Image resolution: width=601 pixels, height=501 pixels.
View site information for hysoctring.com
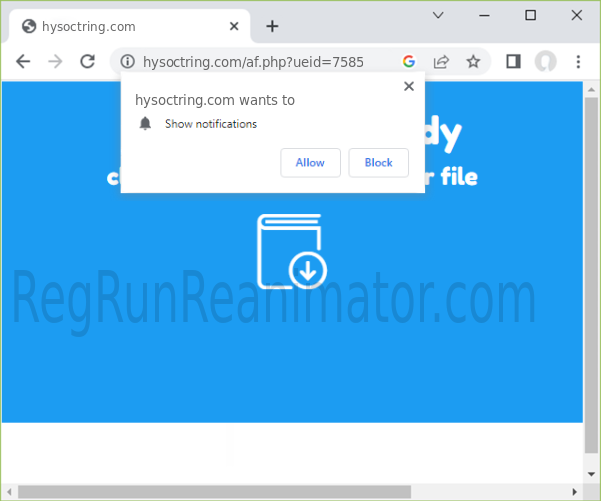tap(127, 62)
